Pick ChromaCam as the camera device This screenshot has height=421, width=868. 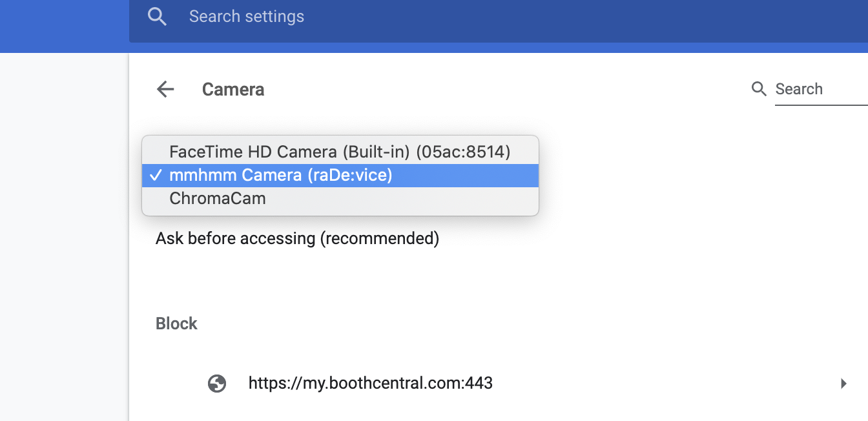tap(340, 199)
